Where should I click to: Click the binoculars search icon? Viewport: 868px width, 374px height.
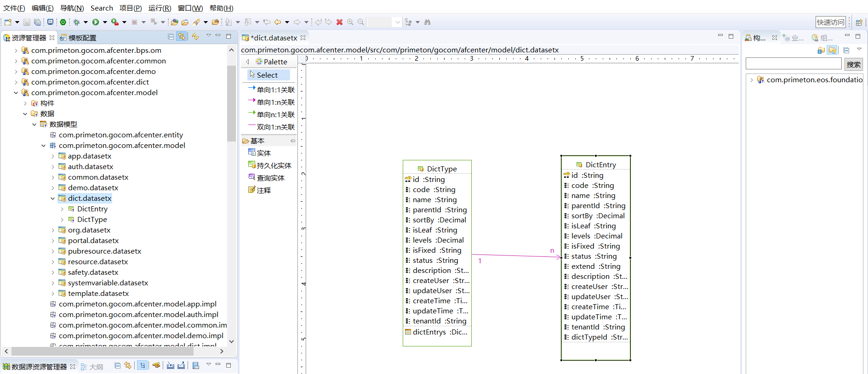[428, 22]
